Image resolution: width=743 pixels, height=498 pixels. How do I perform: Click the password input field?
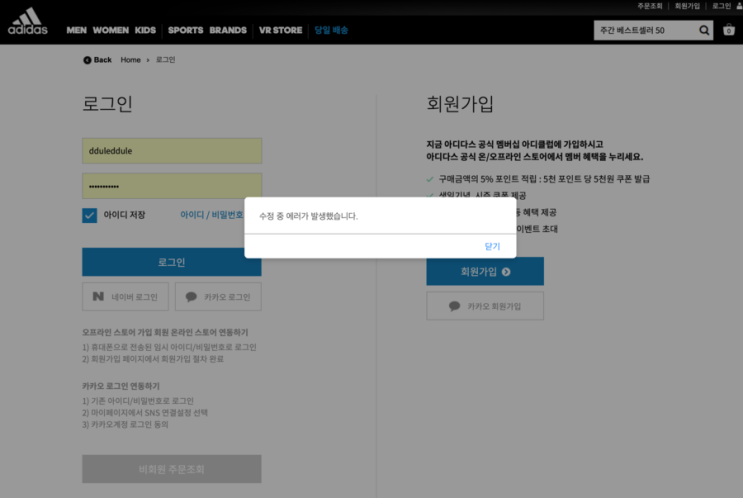172,186
